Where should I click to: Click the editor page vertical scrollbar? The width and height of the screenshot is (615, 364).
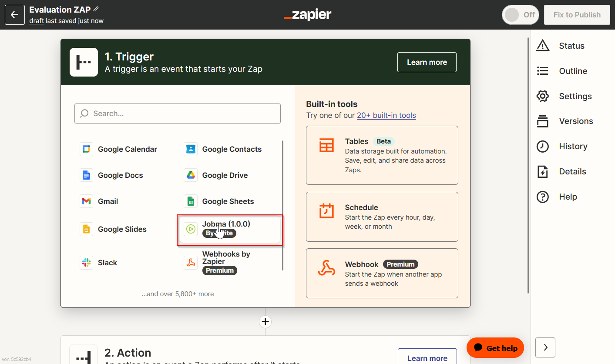pyautogui.click(x=529, y=165)
